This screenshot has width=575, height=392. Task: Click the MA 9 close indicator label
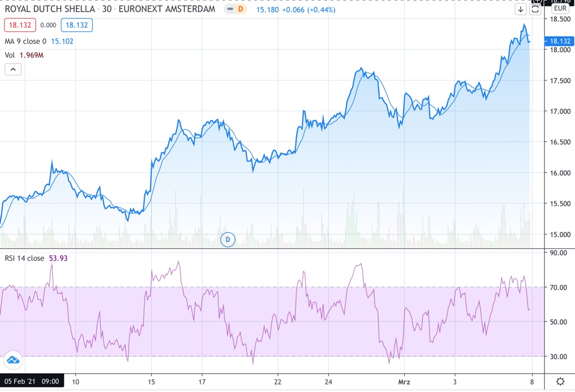[25, 42]
